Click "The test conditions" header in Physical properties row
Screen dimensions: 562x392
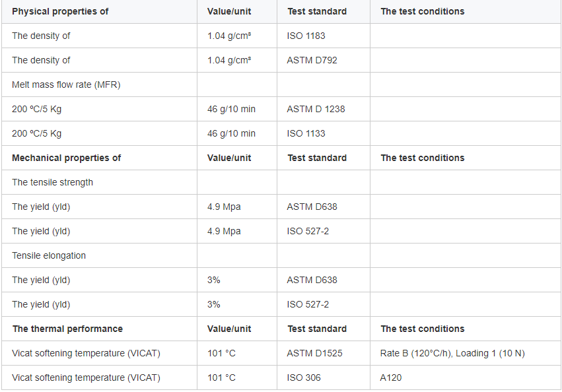[x=422, y=11]
